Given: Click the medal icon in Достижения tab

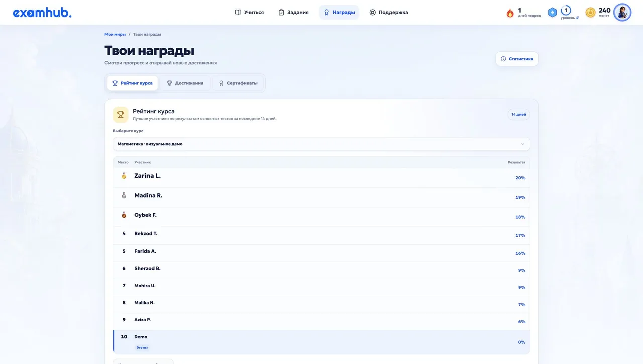Looking at the screenshot, I should (169, 83).
